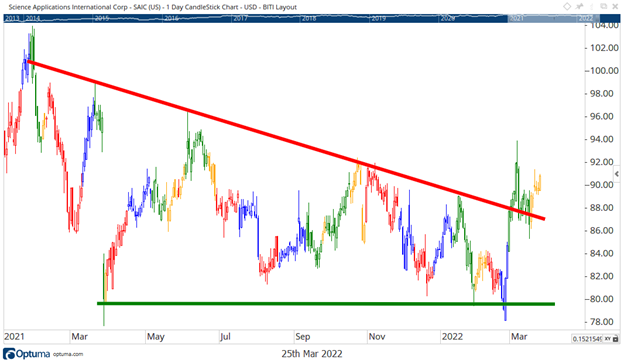This screenshot has height=363, width=624.
Task: Click the May label on date axis
Action: click(156, 337)
